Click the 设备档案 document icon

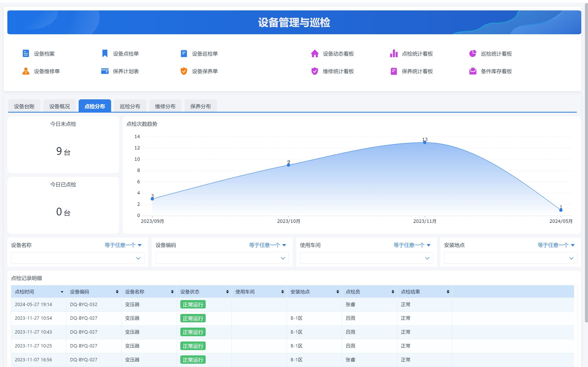pyautogui.click(x=26, y=53)
